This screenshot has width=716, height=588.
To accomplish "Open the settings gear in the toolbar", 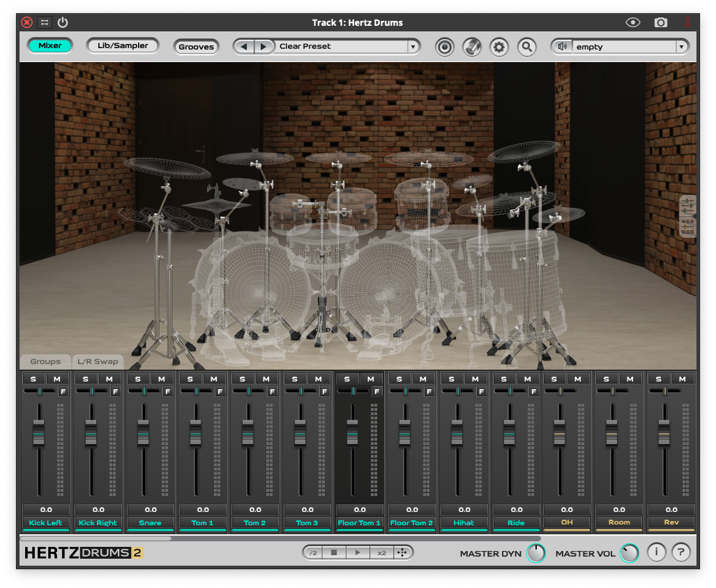I will [x=499, y=47].
